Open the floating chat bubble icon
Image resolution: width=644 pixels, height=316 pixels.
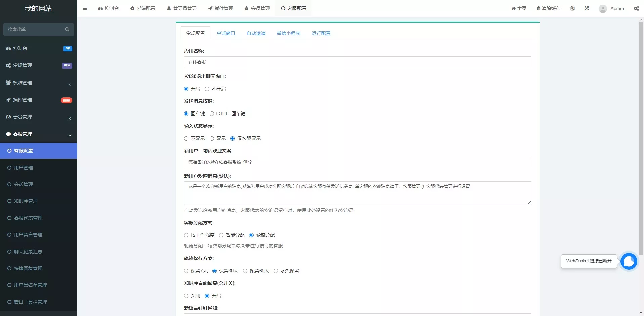629,261
